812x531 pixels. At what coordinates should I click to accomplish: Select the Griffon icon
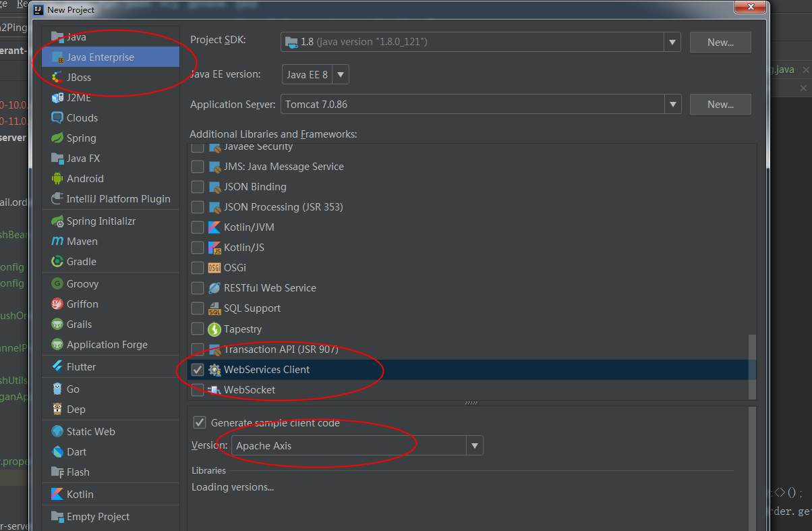pos(57,304)
